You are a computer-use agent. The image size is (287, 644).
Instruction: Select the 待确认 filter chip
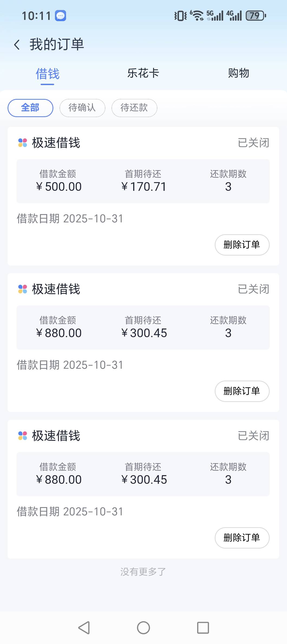coord(82,108)
